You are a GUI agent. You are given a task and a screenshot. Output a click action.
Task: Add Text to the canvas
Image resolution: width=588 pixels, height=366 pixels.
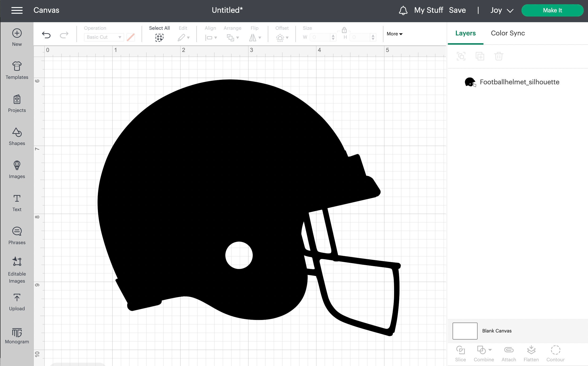tap(17, 203)
